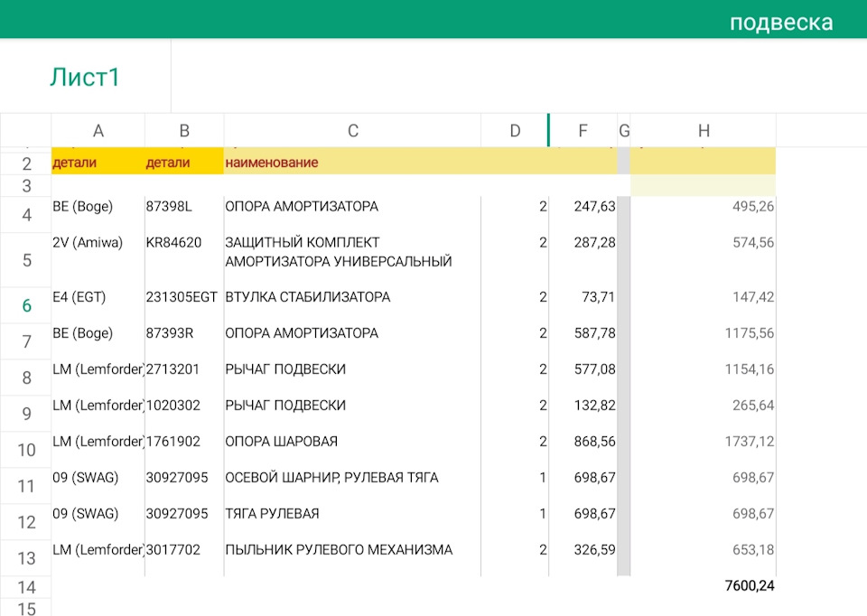
Task: Select cell ВТУЛКА СТАБИЛИЗАТОРА
Action: (307, 297)
